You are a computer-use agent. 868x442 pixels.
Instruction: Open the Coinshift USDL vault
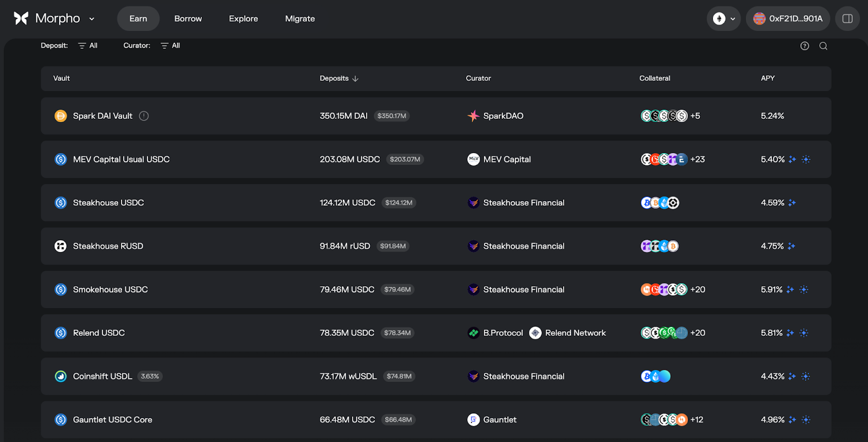click(436, 376)
